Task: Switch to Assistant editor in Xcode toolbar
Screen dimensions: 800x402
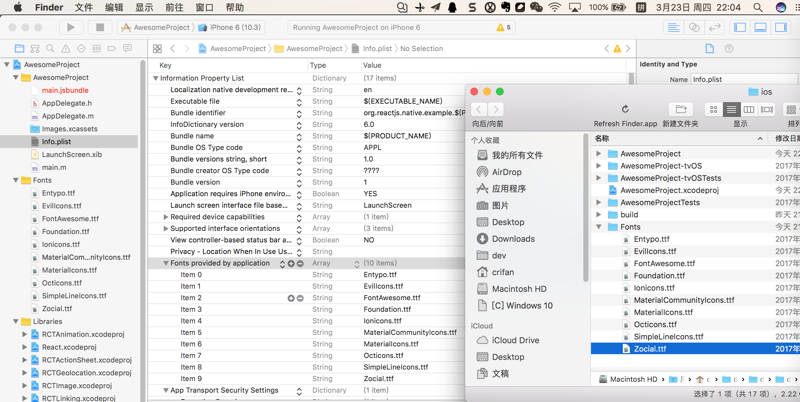Action: (694, 28)
